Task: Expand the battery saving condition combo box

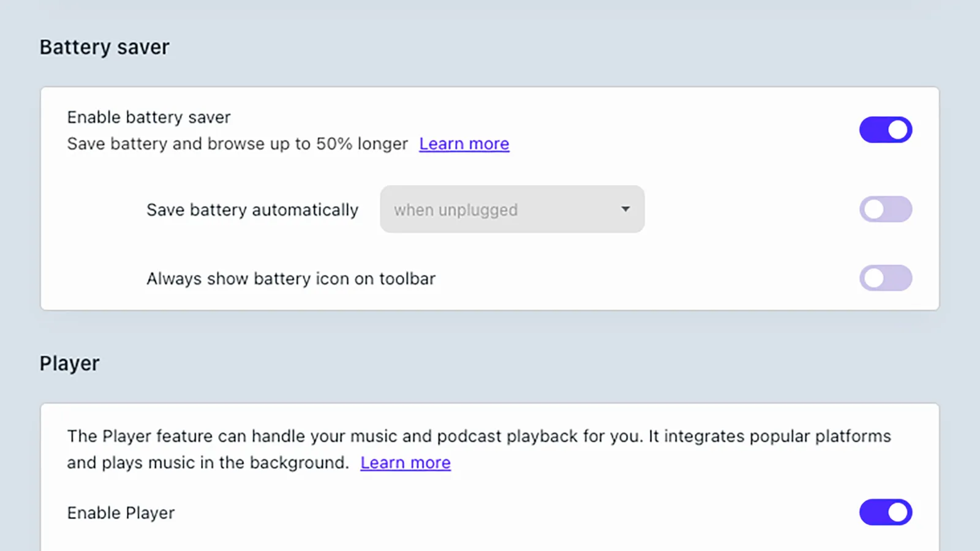Action: tap(512, 209)
